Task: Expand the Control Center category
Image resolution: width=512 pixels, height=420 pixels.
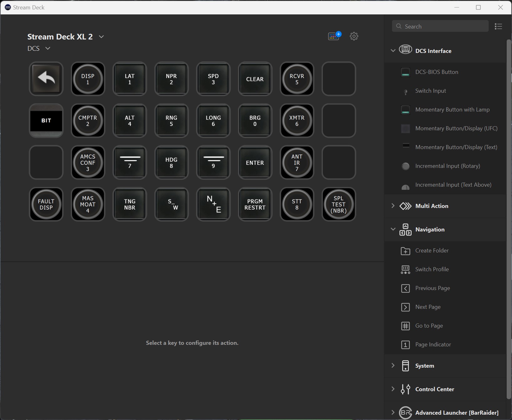Action: tap(393, 389)
